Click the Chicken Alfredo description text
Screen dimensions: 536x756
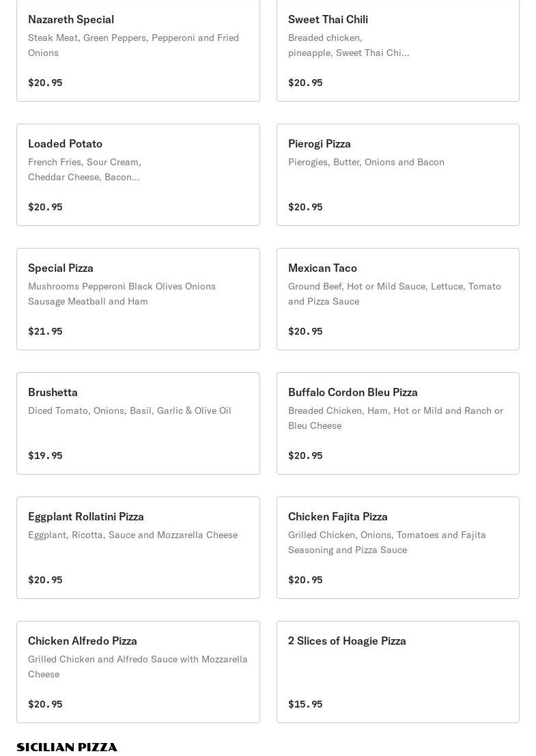tap(137, 667)
